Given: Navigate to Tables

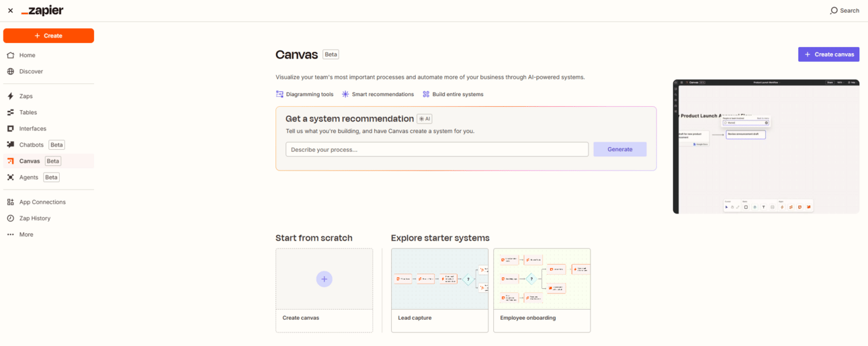Looking at the screenshot, I should tap(28, 112).
